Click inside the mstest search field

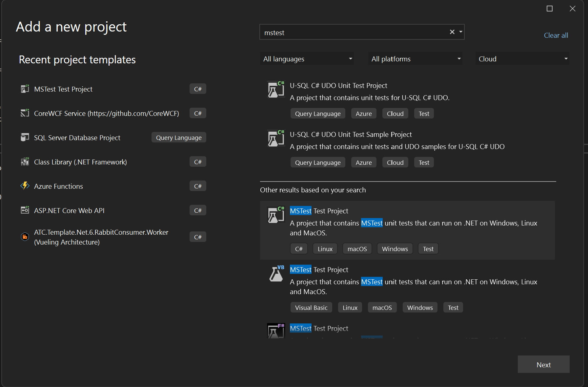[x=354, y=32]
